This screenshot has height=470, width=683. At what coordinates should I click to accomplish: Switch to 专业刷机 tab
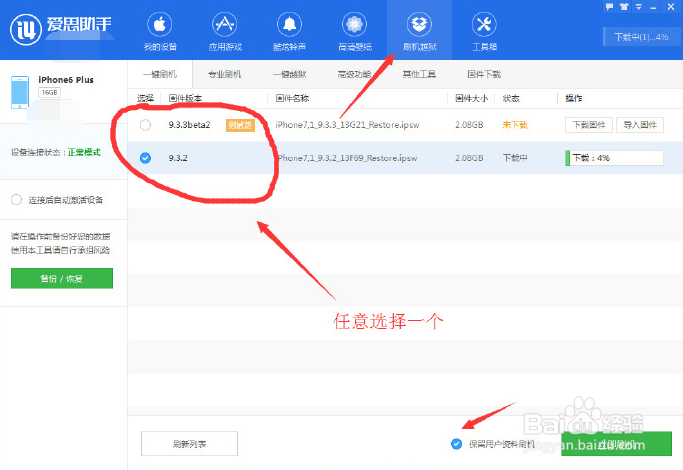[x=225, y=74]
